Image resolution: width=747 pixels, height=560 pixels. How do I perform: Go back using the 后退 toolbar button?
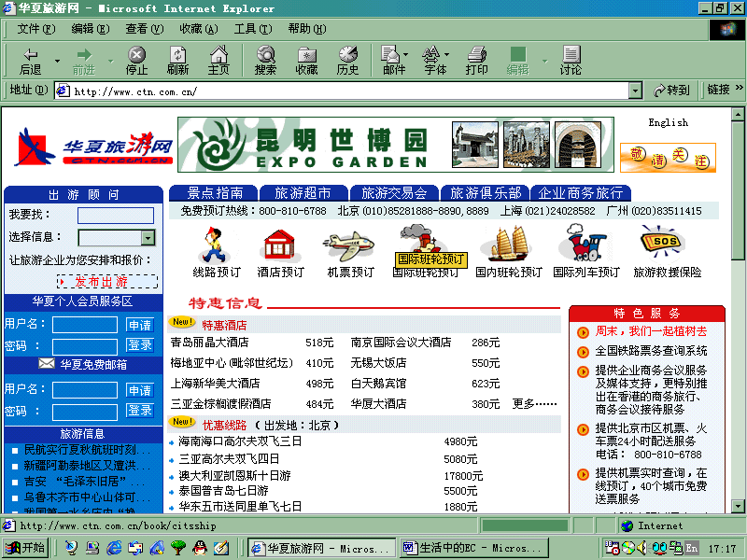tap(30, 61)
